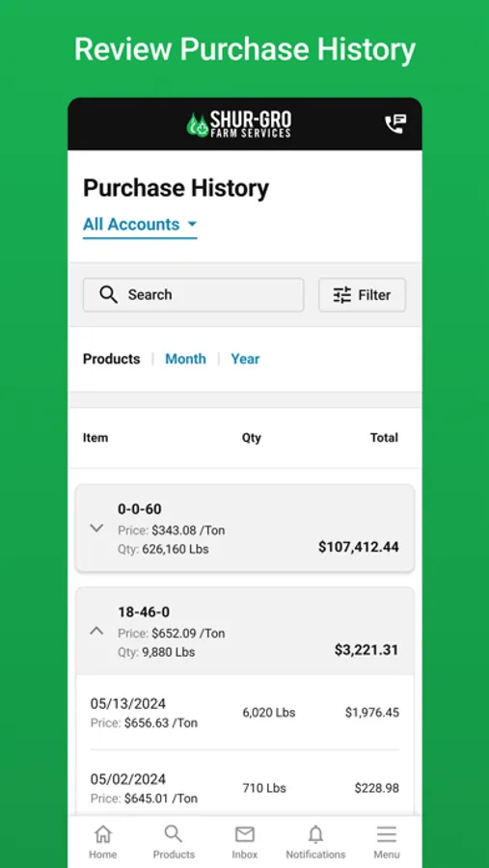Expand the 0-0-60 product row chevron
This screenshot has width=489, height=868.
[x=96, y=529]
